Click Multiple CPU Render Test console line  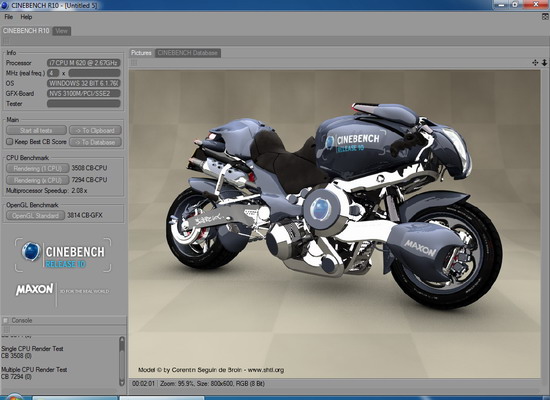coord(34,369)
